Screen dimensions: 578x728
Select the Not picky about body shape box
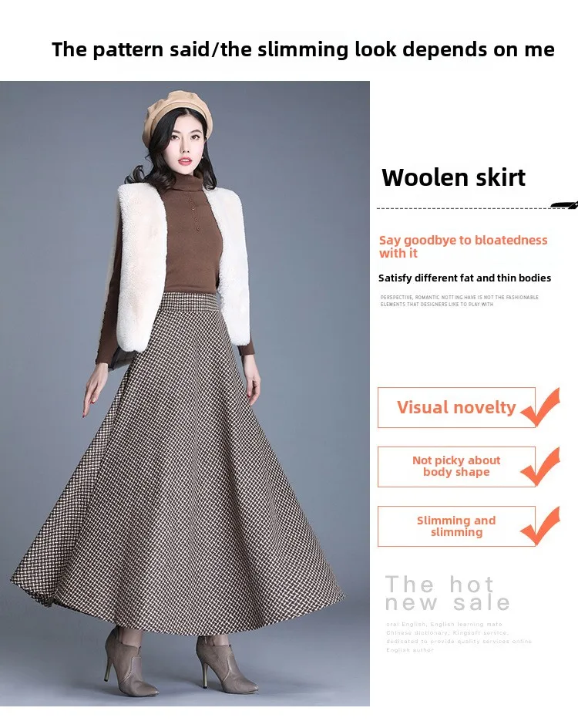coord(456,467)
